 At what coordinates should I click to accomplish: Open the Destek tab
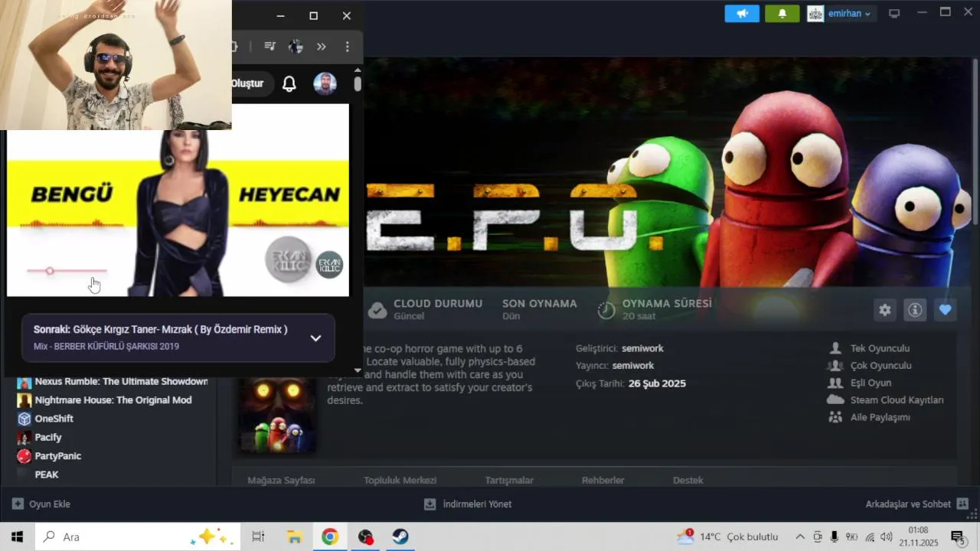click(688, 480)
